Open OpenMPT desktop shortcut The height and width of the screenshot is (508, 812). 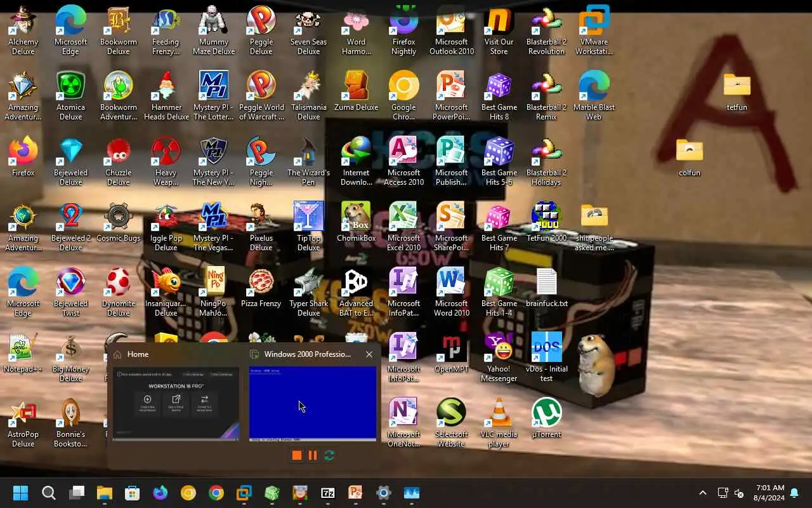coord(451,352)
